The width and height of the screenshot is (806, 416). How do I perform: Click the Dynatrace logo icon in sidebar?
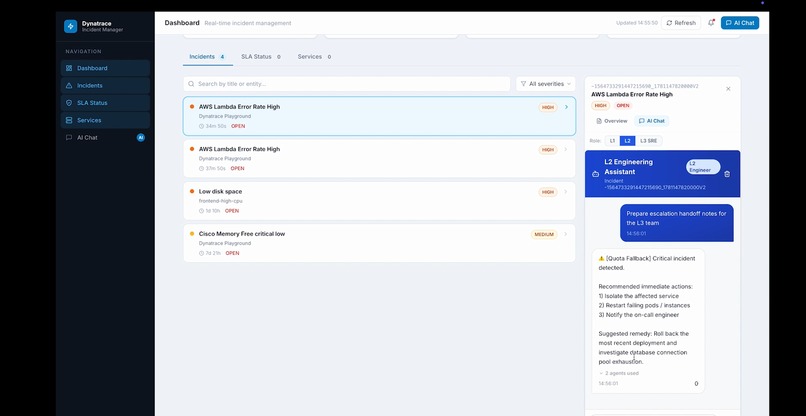click(x=70, y=26)
